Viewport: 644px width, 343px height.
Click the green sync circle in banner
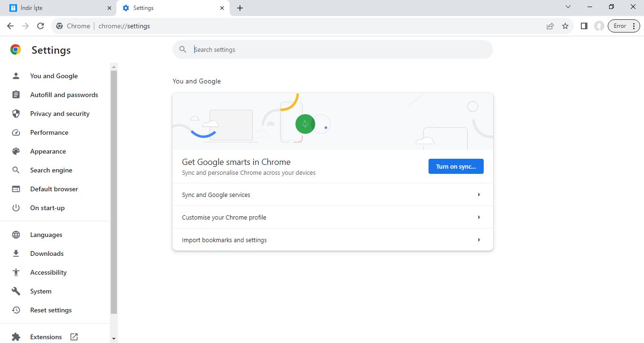(x=305, y=124)
